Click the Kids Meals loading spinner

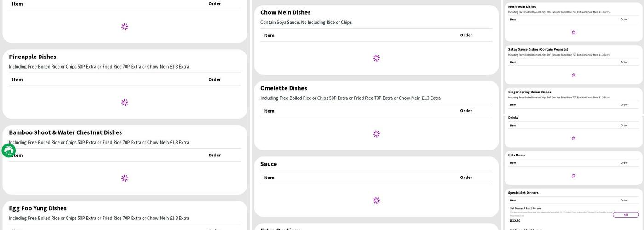[x=573, y=176]
